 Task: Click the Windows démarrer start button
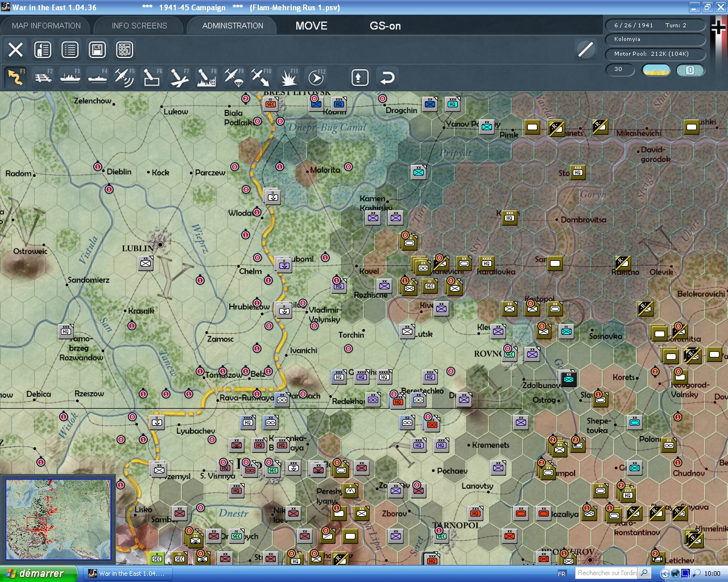(38, 573)
